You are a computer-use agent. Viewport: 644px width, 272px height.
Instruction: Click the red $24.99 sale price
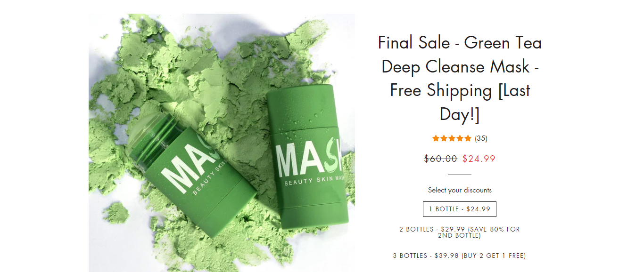tap(479, 159)
